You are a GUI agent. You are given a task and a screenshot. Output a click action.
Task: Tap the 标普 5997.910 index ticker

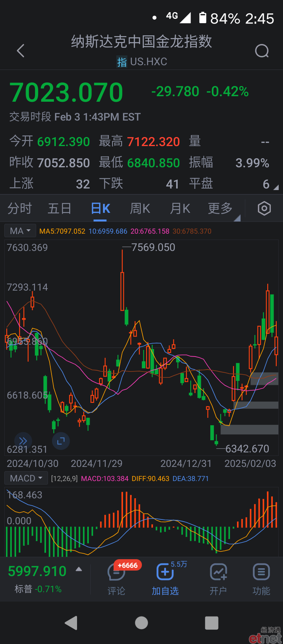click(x=37, y=579)
